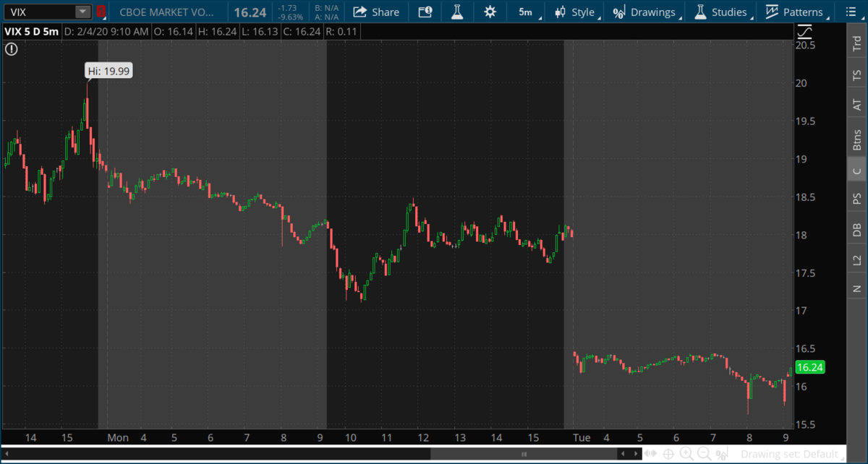868x464 pixels.
Task: Click the red symbol link color indicator
Action: pos(101,12)
